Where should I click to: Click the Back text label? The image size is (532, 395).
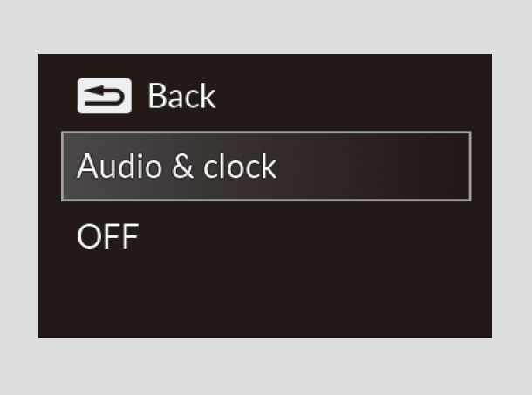point(181,97)
